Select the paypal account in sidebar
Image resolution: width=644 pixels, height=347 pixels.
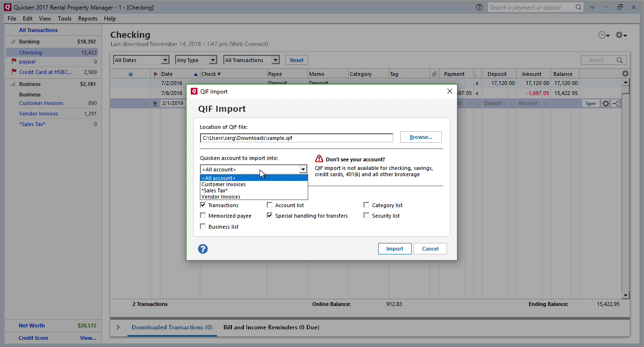[x=27, y=62]
